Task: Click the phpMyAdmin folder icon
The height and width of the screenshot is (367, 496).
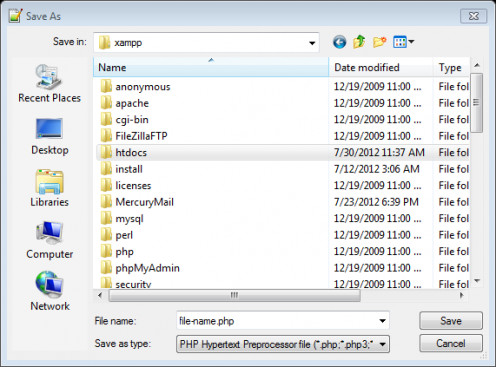Action: click(106, 268)
